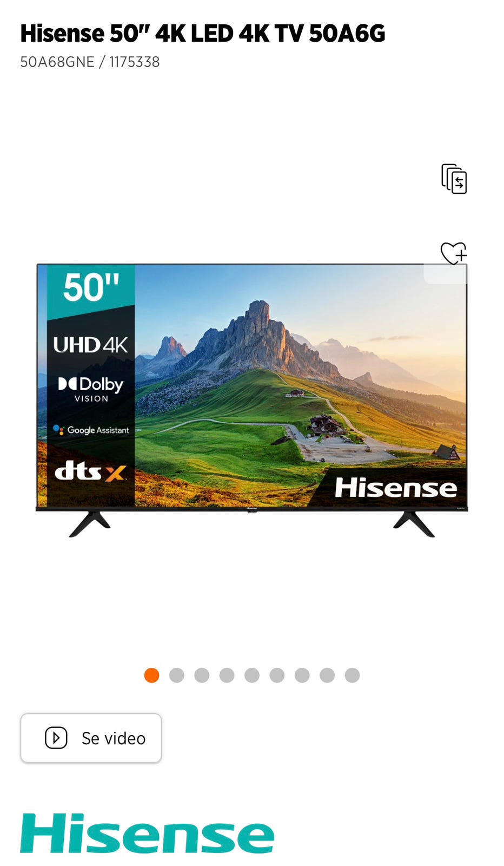This screenshot has width=504, height=866.
Task: Go to the second image carousel dot
Action: click(177, 675)
